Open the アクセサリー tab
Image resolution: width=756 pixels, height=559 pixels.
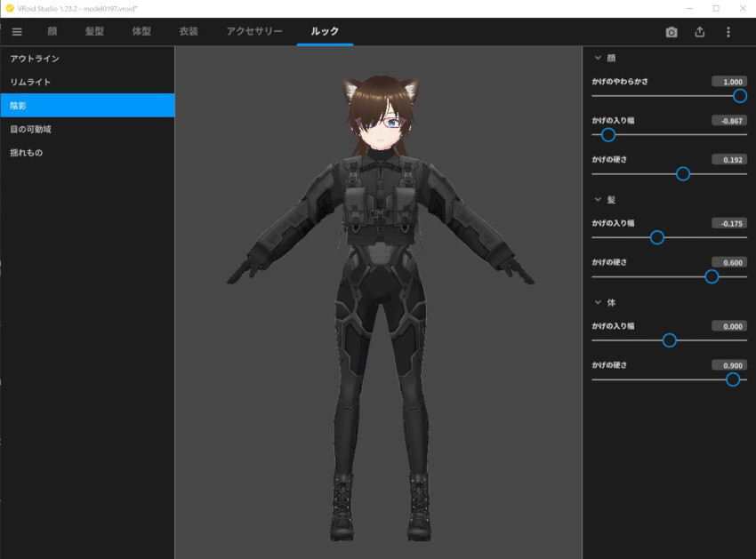(254, 32)
